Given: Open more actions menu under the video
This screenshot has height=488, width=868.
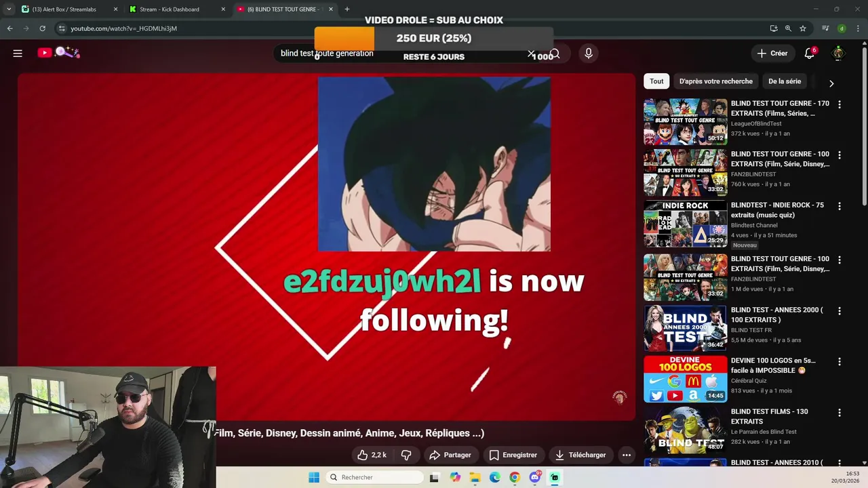Looking at the screenshot, I should (627, 455).
